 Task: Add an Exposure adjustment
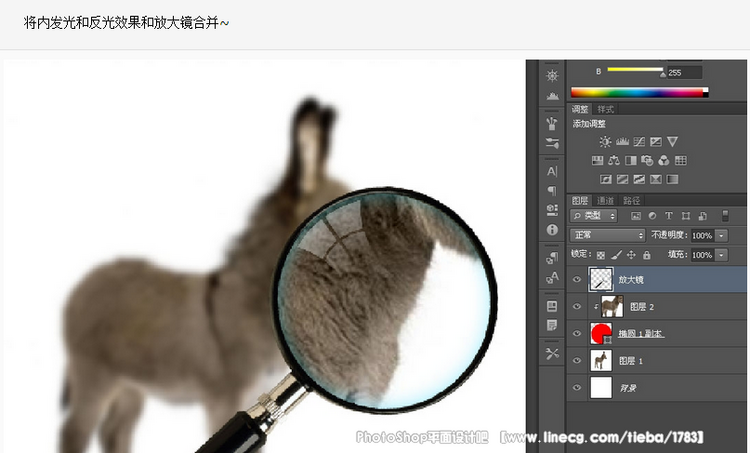pos(656,142)
